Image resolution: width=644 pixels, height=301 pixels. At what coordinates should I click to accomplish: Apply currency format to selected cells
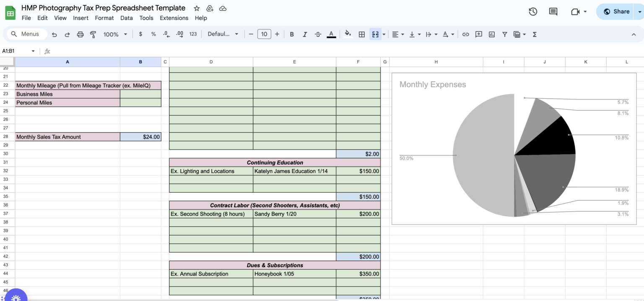(x=140, y=34)
